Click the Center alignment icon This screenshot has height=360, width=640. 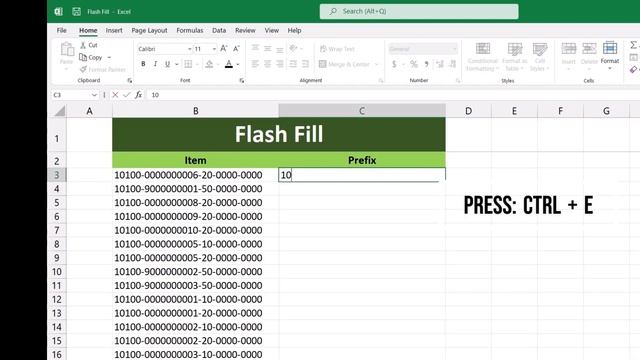[x=267, y=64]
